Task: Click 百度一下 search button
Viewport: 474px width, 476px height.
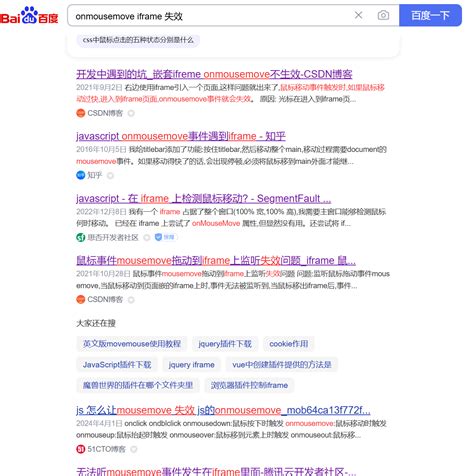Action: point(430,15)
